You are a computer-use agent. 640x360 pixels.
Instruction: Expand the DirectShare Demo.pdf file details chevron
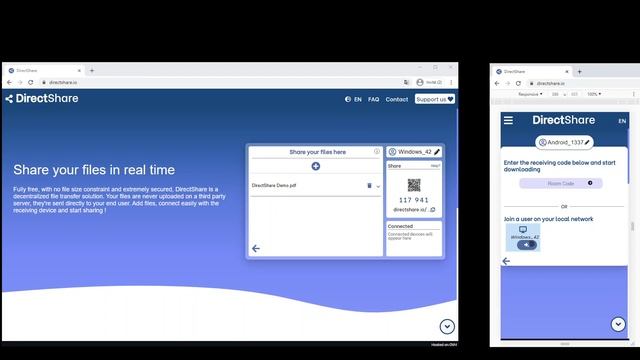point(378,186)
